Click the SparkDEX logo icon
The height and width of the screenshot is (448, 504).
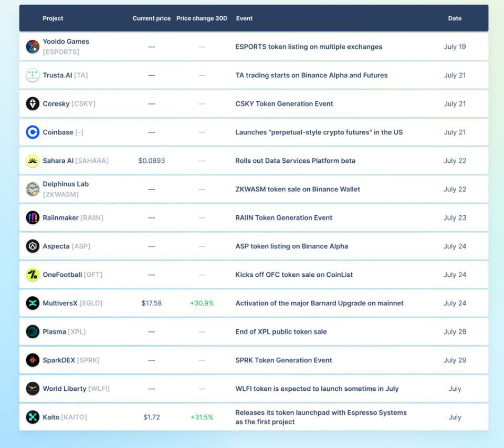[x=33, y=360]
